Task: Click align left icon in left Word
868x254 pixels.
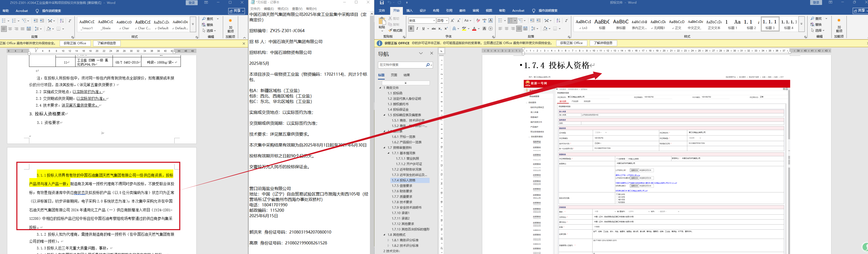Action: (x=4, y=29)
